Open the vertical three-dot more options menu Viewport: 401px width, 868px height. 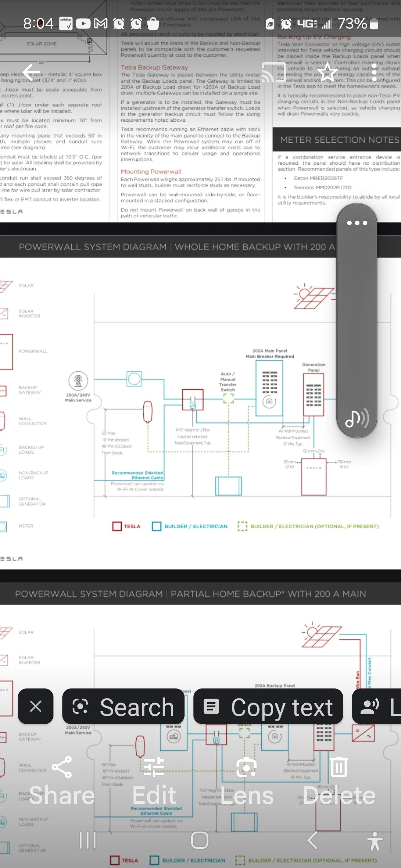pos(375,72)
